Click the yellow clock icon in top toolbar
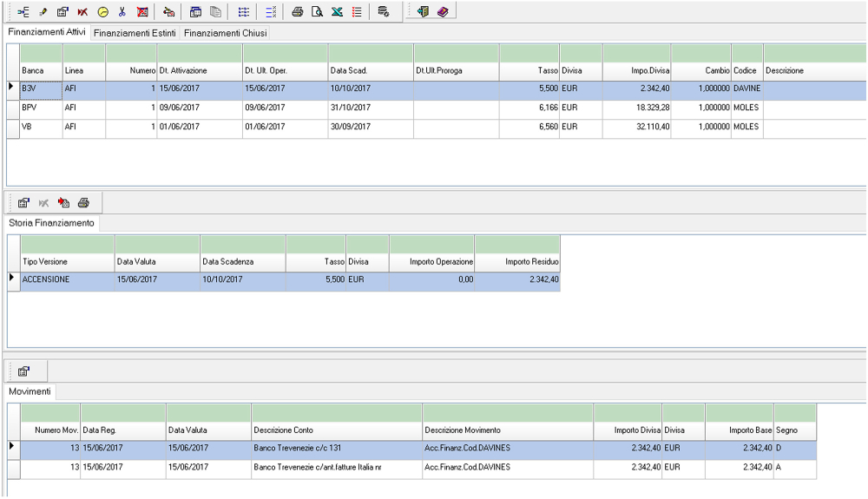This screenshot has width=868, height=499. tap(102, 12)
